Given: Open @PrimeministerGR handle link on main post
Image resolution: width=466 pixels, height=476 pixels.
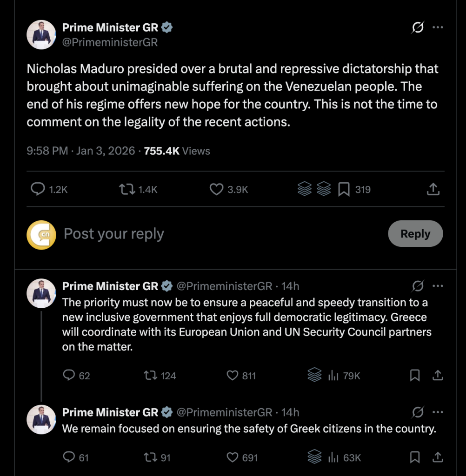Looking at the screenshot, I should pyautogui.click(x=110, y=42).
